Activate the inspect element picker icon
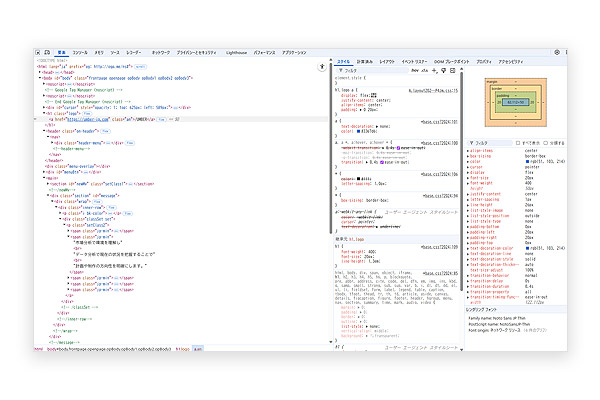 click(x=38, y=52)
